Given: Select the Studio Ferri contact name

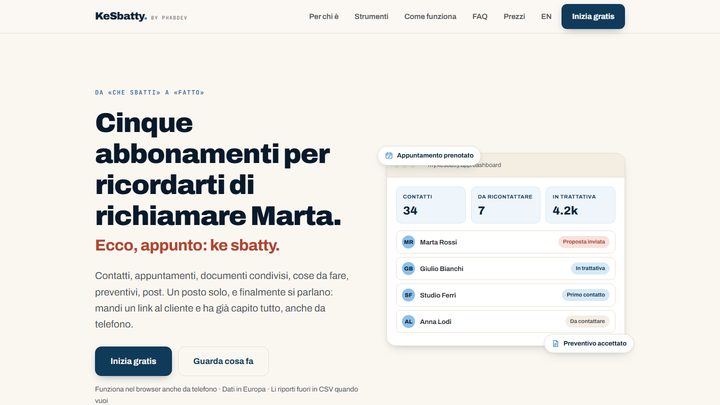Looking at the screenshot, I should pos(438,295).
